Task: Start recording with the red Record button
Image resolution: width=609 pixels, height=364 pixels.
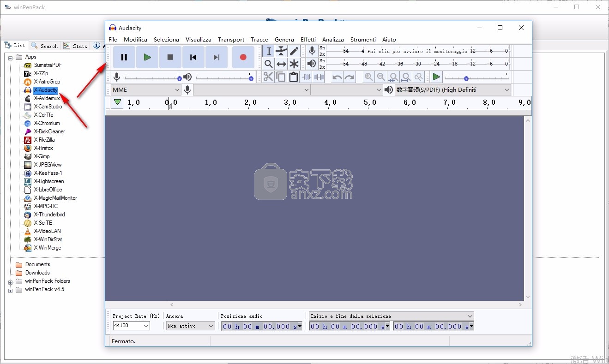Action: click(243, 57)
